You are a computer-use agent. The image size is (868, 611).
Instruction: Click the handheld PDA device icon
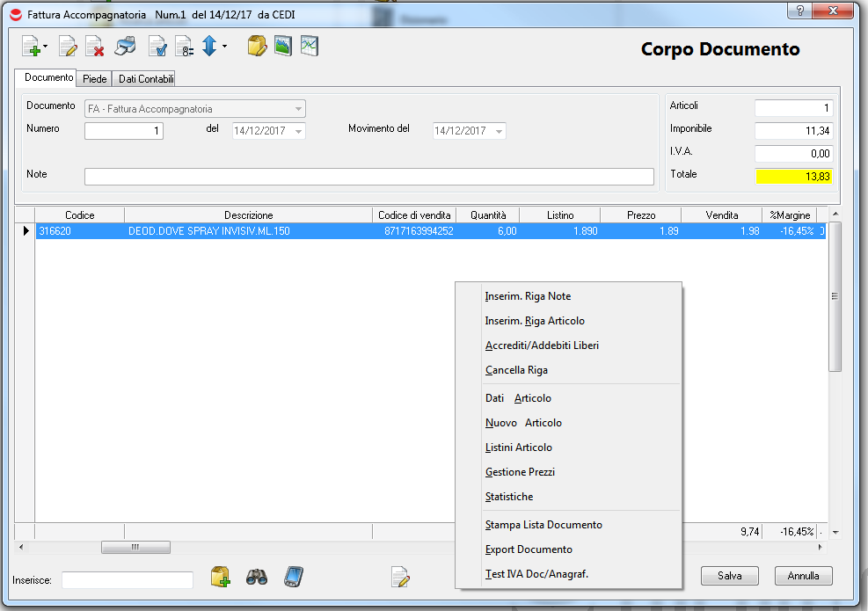293,577
